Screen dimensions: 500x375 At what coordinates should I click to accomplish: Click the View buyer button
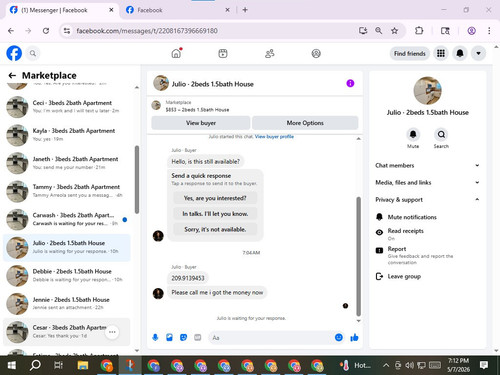pos(201,123)
